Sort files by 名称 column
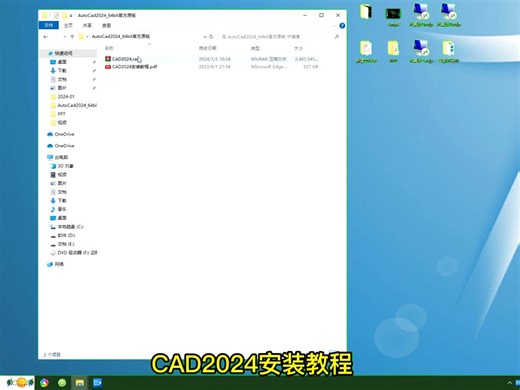520x390 pixels. 109,48
